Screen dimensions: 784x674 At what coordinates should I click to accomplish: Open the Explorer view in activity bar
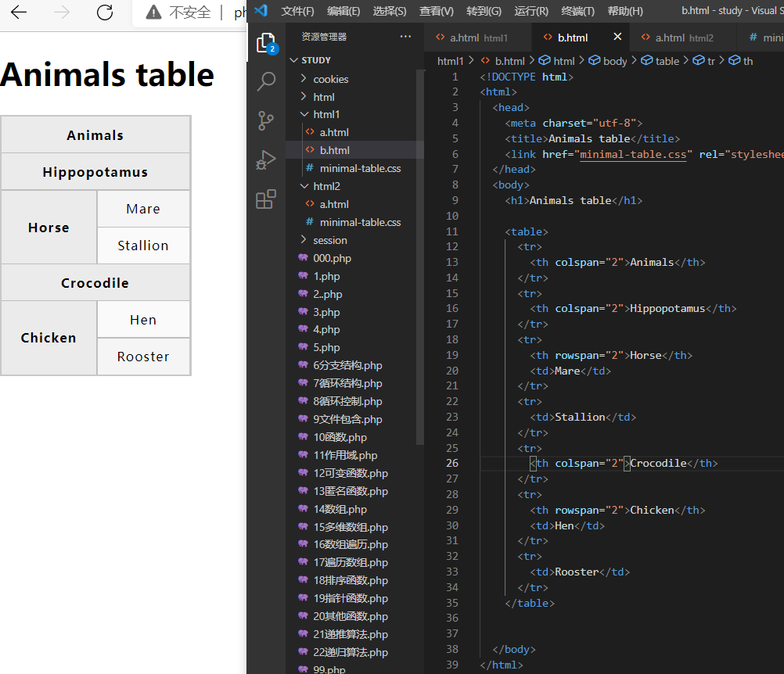coord(266,44)
